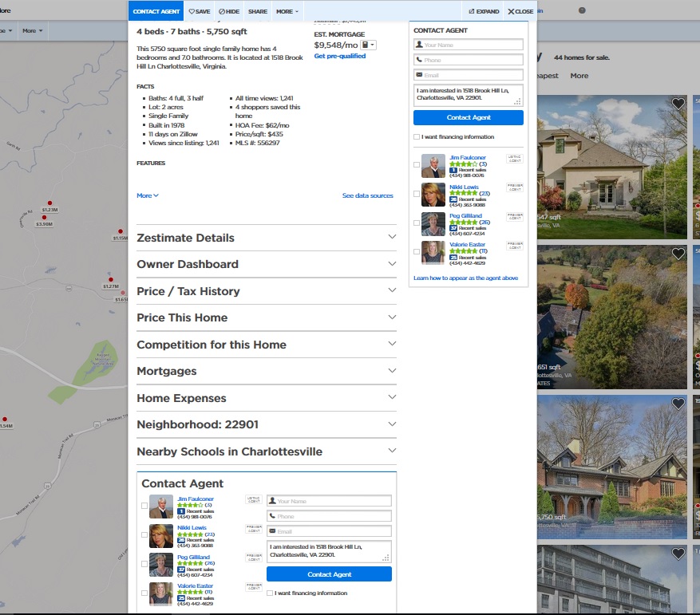700x615 pixels.
Task: Open Peg Gilliland's name link in sidebar
Action: [465, 215]
